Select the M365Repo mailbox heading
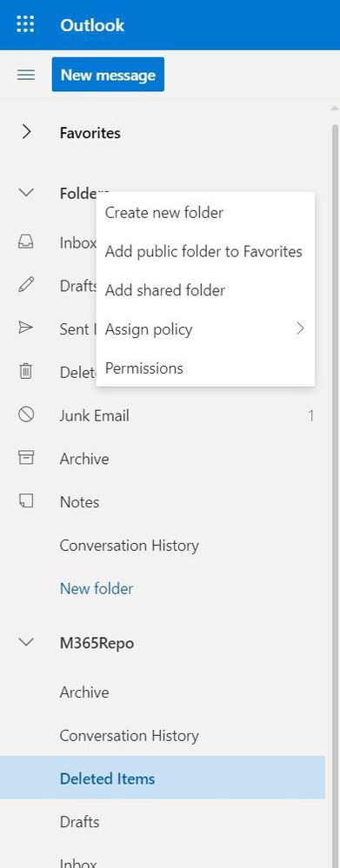The height and width of the screenshot is (868, 340). pos(97,643)
